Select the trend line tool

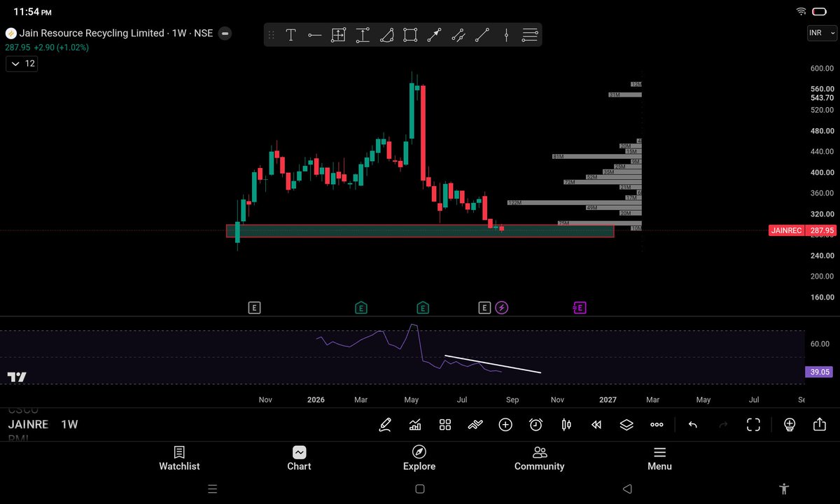coord(482,35)
